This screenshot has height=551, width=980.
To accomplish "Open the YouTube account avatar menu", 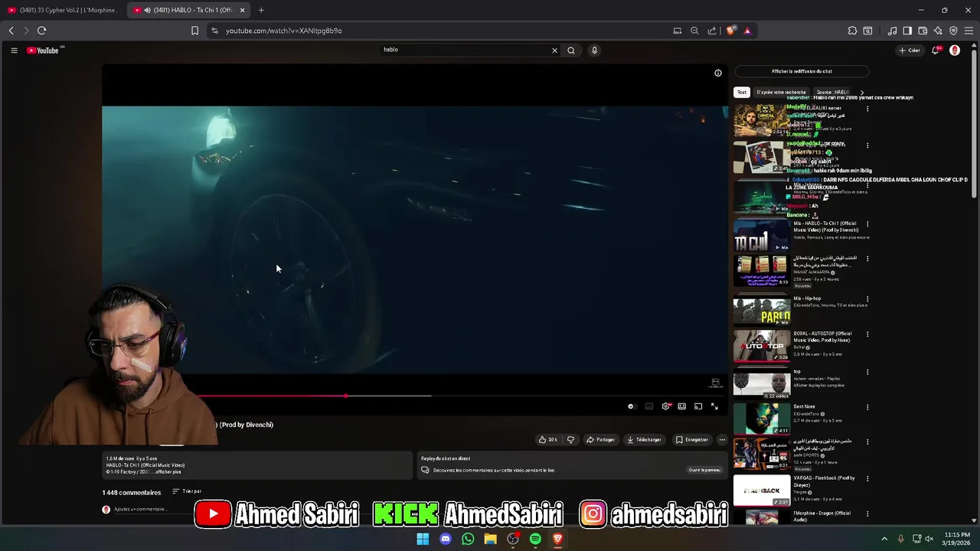I will click(954, 51).
